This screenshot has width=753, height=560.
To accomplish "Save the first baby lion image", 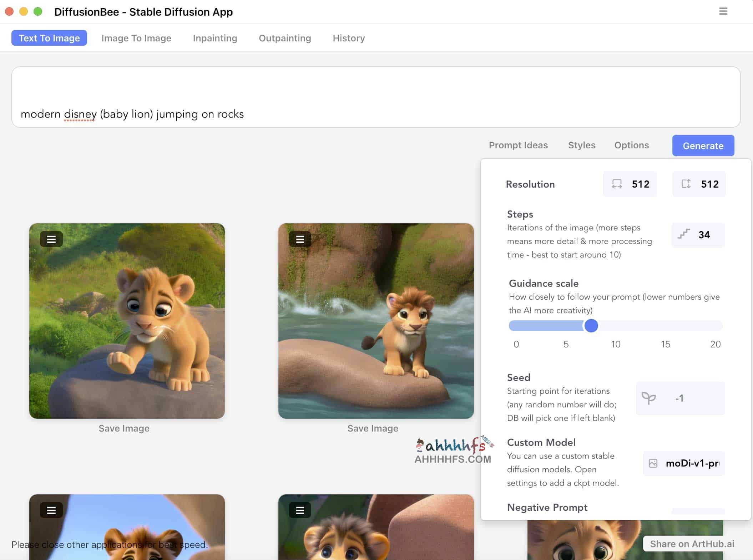I will pyautogui.click(x=123, y=428).
